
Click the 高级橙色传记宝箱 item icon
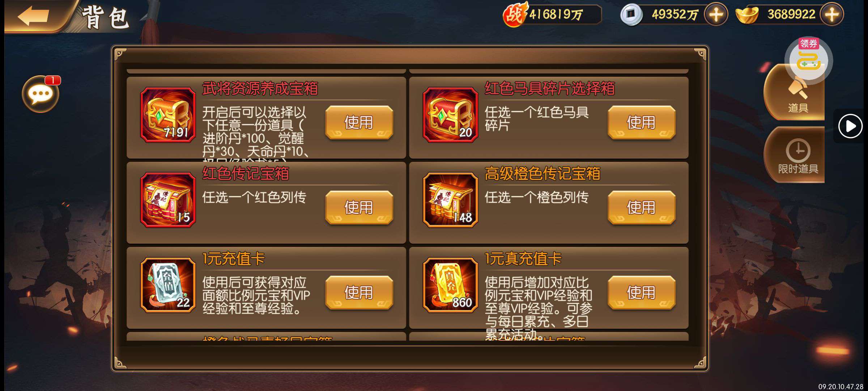tap(450, 200)
